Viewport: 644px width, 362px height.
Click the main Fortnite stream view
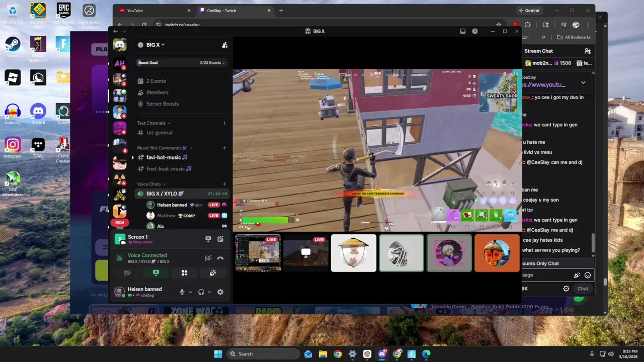point(377,150)
